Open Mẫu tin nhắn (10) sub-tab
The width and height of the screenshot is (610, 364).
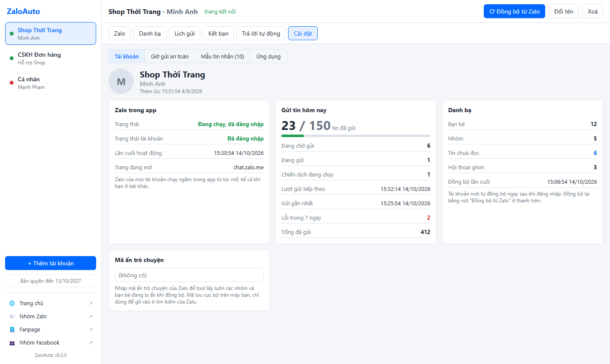click(222, 56)
